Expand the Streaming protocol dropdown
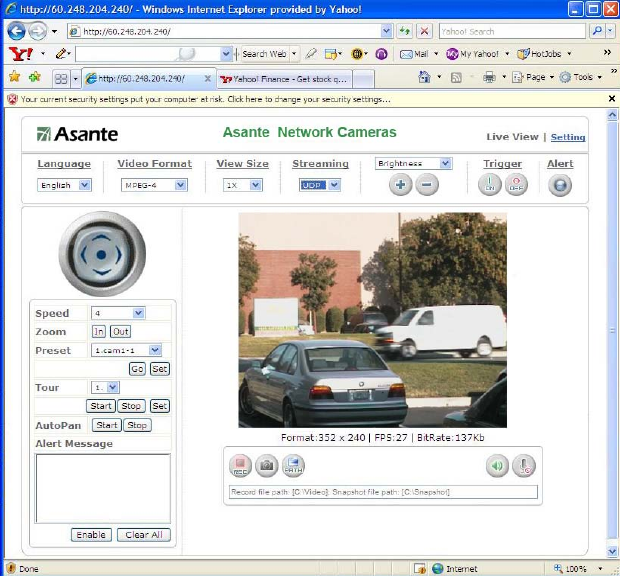Screen dimensions: 620x576 pyautogui.click(x=321, y=185)
